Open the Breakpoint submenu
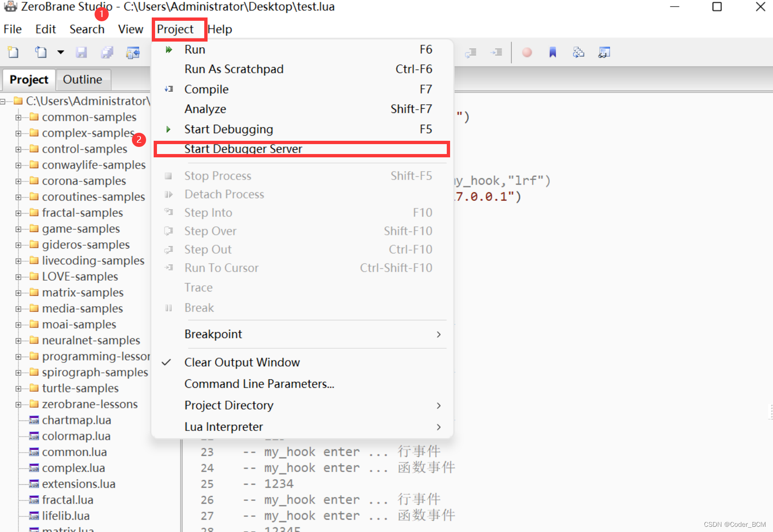773x532 pixels. click(x=302, y=334)
